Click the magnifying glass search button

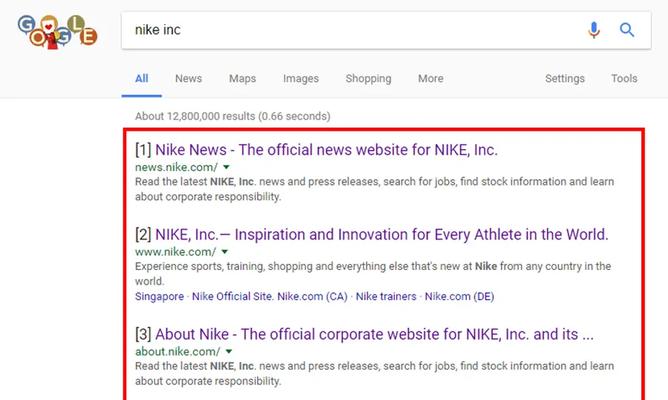point(627,30)
